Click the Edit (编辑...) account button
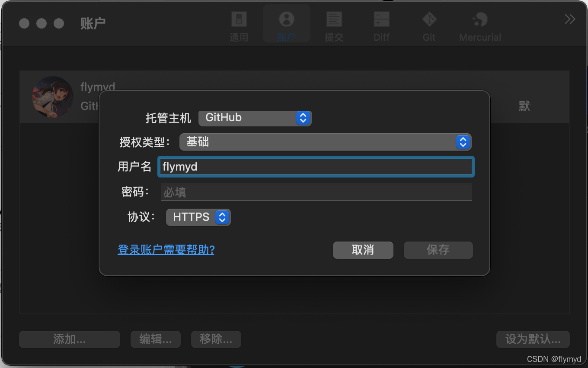The height and width of the screenshot is (368, 588). click(155, 339)
